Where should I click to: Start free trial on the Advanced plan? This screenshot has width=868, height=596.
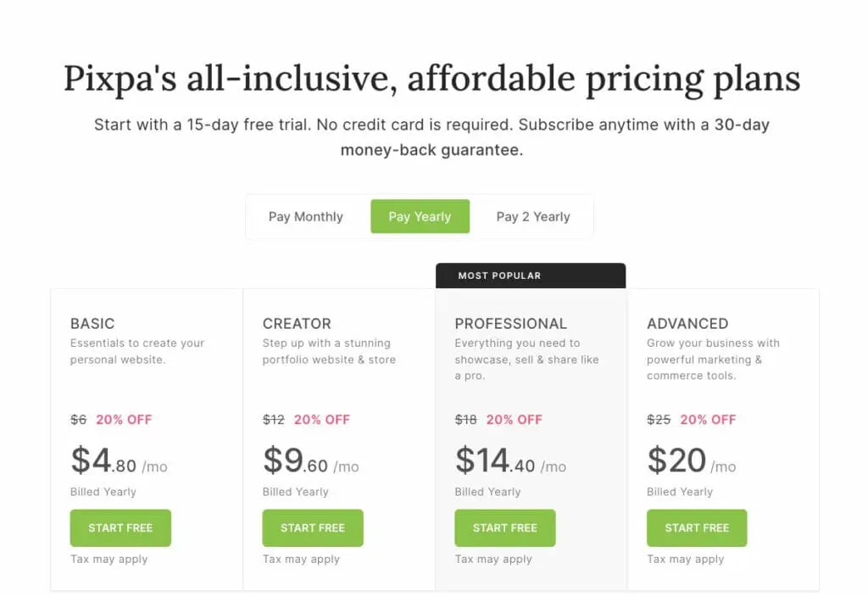[x=697, y=527]
